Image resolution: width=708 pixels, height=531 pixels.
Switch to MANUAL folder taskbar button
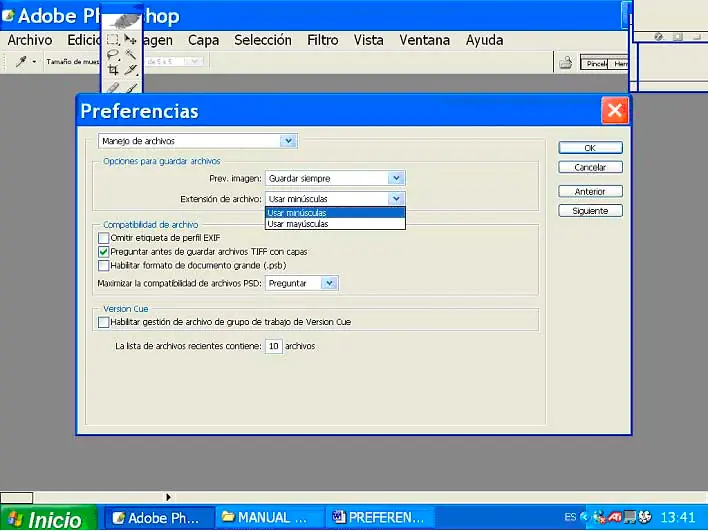pyautogui.click(x=270, y=518)
